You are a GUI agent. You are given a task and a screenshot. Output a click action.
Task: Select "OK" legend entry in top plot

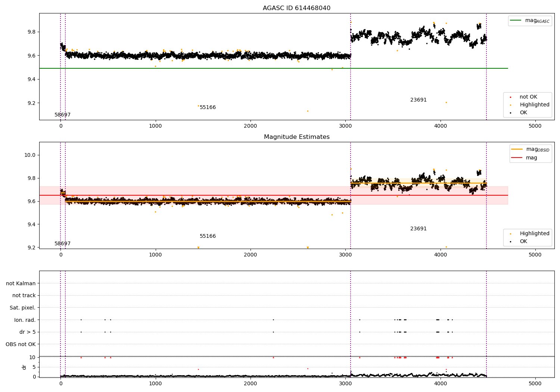pos(523,113)
